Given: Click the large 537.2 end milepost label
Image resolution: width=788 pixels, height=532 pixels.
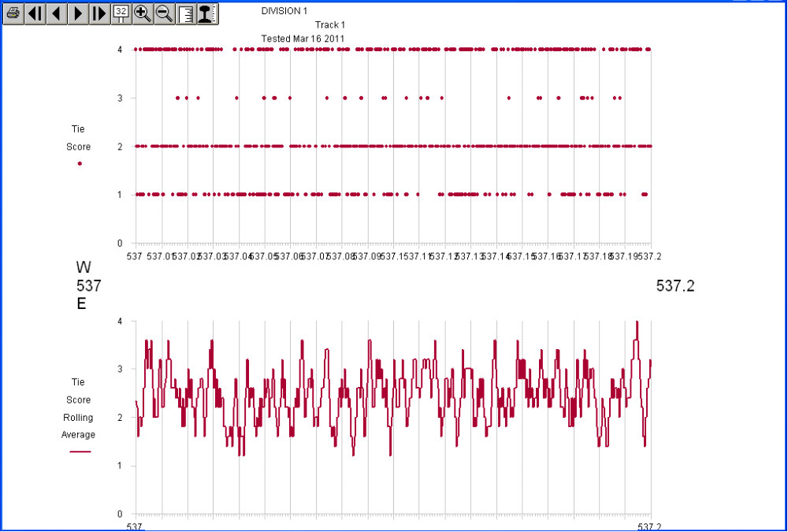Looking at the screenshot, I should [675, 286].
